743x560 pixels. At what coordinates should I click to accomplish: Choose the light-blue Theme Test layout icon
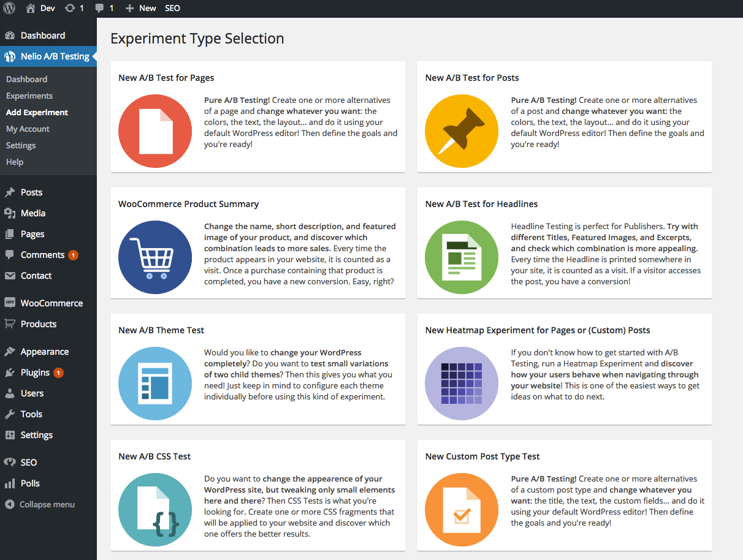pos(155,384)
